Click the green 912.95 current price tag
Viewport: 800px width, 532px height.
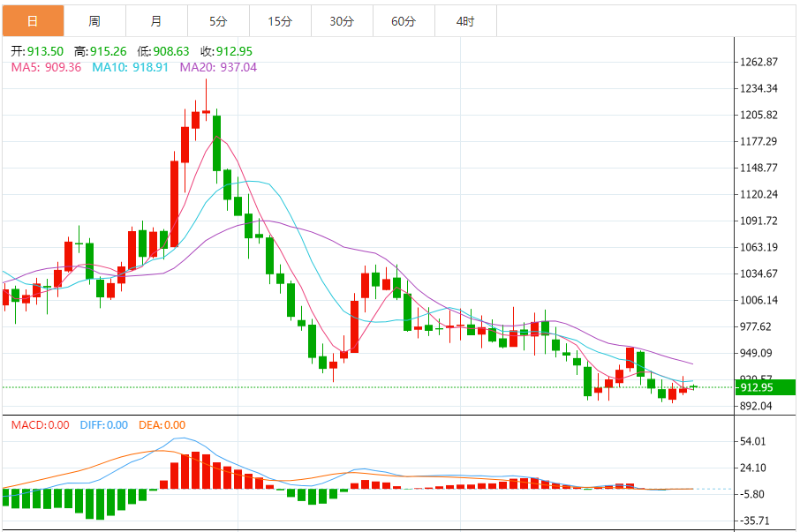point(766,387)
